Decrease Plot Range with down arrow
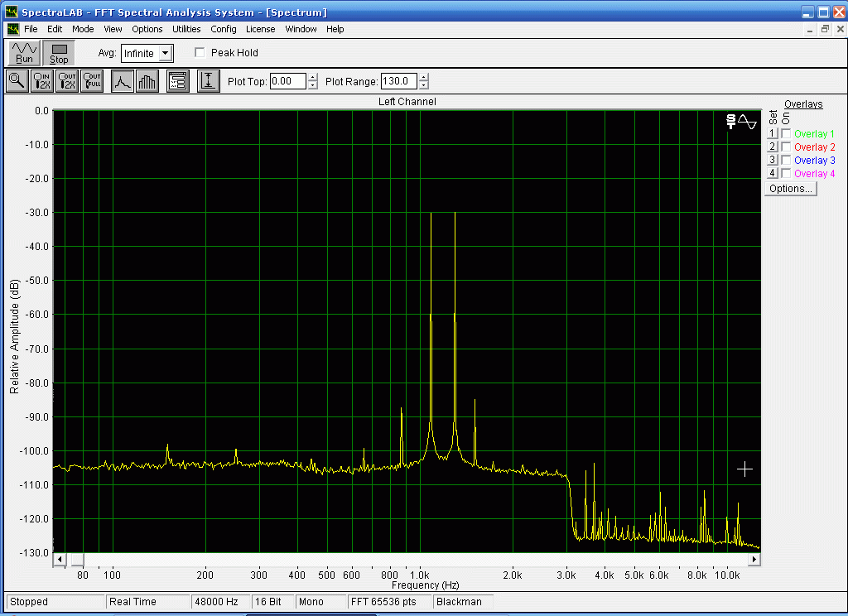 coord(424,85)
